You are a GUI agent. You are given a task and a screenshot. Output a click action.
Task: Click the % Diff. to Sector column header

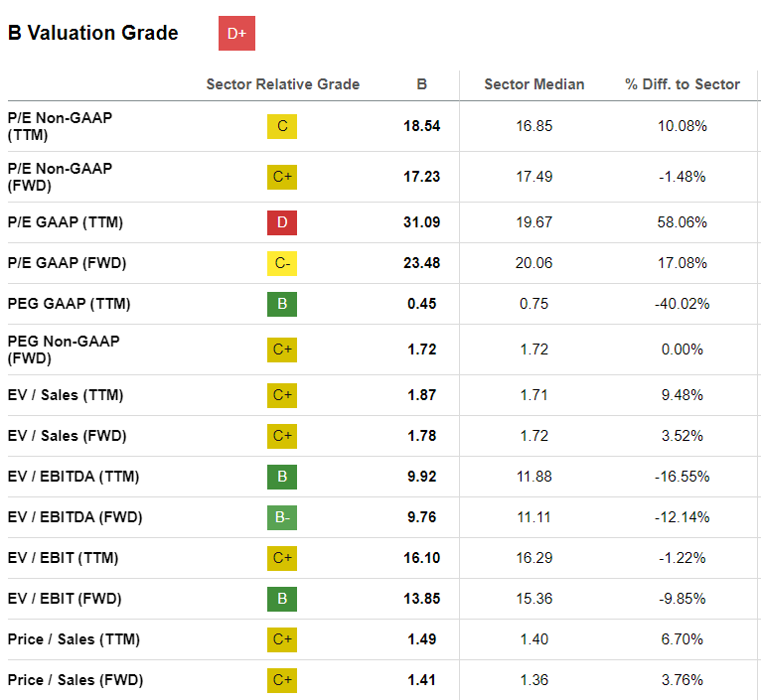(683, 84)
